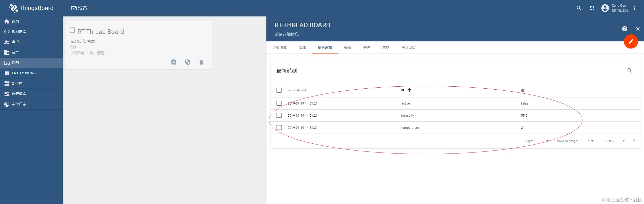Check the temperature row checkbox
Screen dimensions: 644x204
click(279, 127)
